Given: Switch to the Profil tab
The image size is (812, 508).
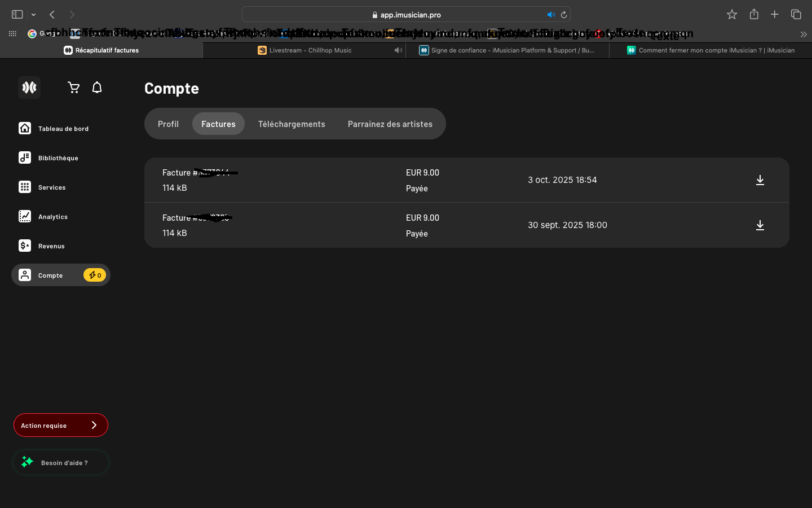Looking at the screenshot, I should tap(168, 124).
